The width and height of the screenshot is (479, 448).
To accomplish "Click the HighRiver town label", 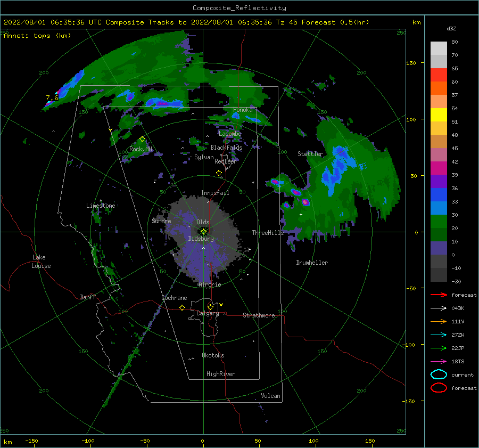I will (x=221, y=374).
